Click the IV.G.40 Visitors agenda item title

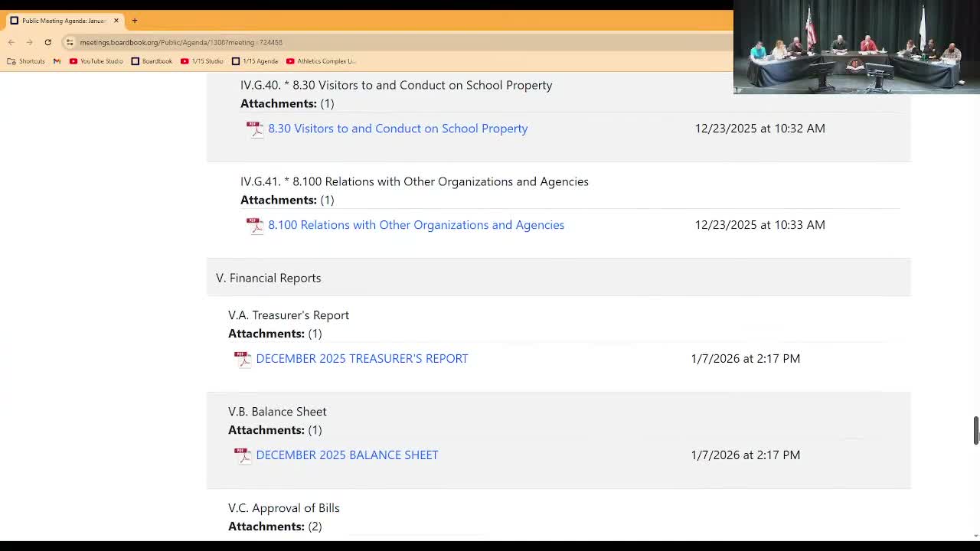point(396,85)
